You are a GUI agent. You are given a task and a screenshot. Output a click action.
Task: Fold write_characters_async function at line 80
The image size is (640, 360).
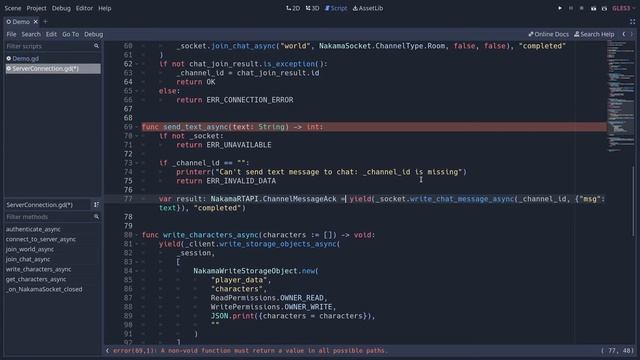point(137,235)
